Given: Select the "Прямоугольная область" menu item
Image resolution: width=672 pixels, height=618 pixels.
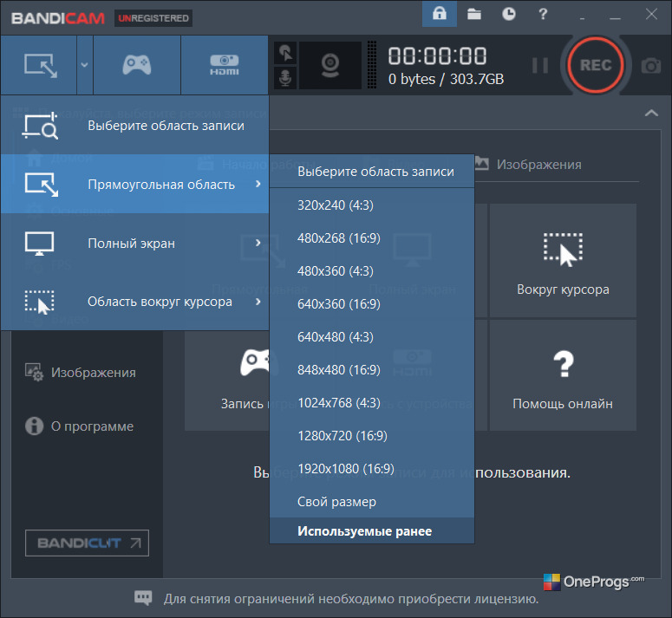Looking at the screenshot, I should point(134,184).
